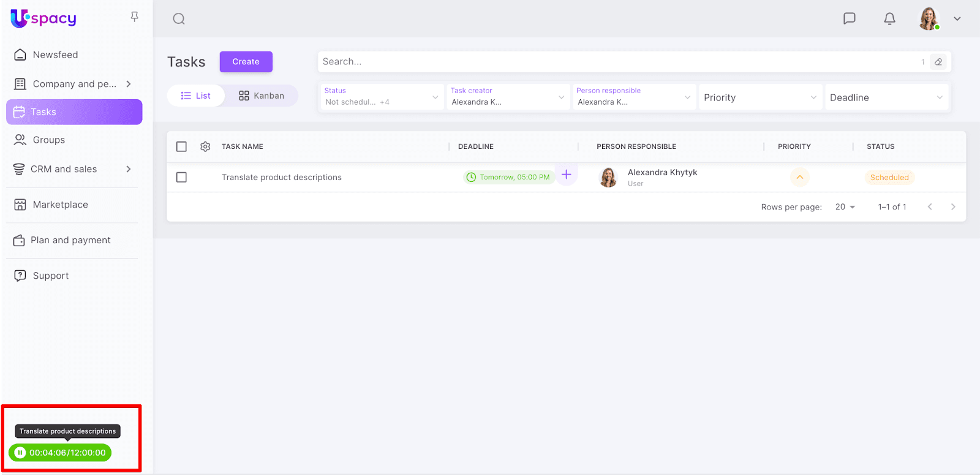This screenshot has width=980, height=476.
Task: Pin the sidebar with the pin icon
Action: tap(135, 17)
